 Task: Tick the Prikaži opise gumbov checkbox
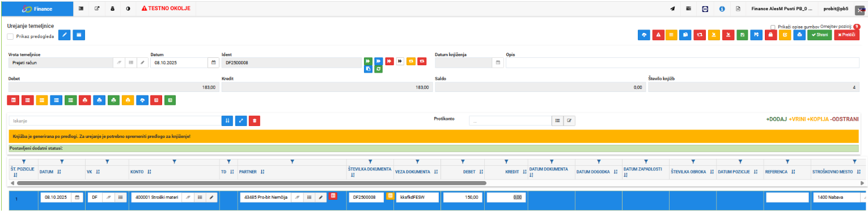[x=773, y=27]
